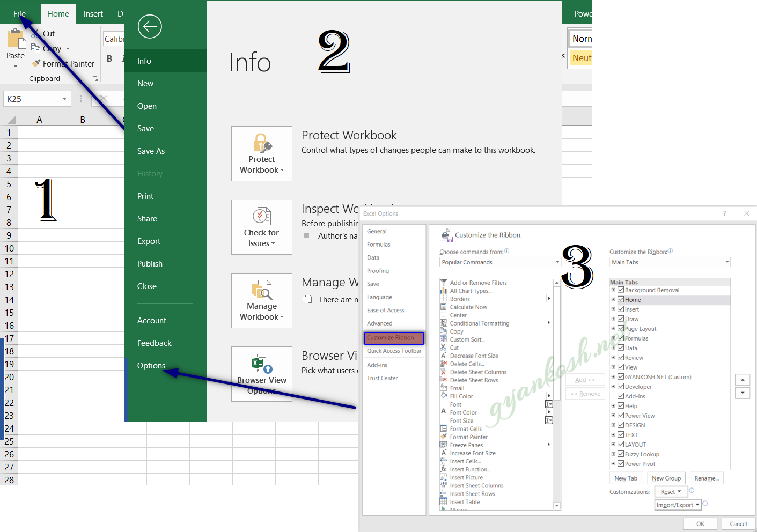Click the Browser View Options icon
The image size is (757, 532).
point(262,364)
